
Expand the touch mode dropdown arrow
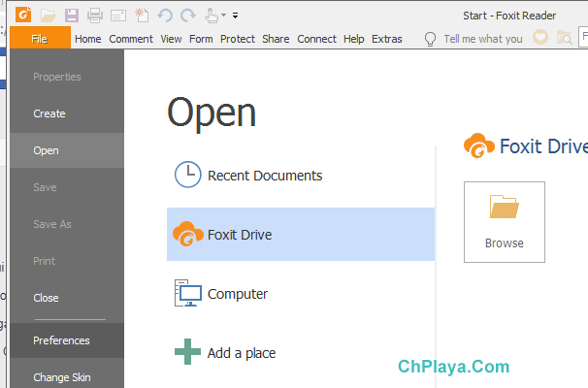[x=223, y=16]
